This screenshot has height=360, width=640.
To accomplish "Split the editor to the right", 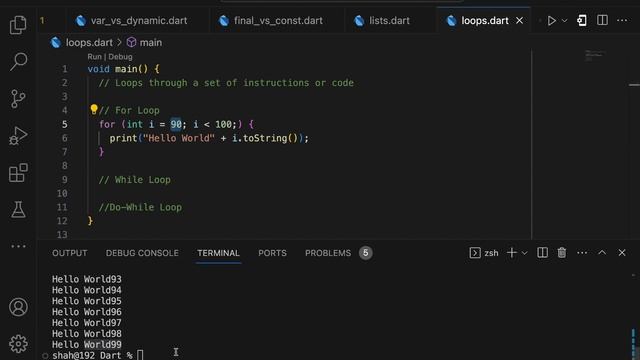I will (602, 20).
